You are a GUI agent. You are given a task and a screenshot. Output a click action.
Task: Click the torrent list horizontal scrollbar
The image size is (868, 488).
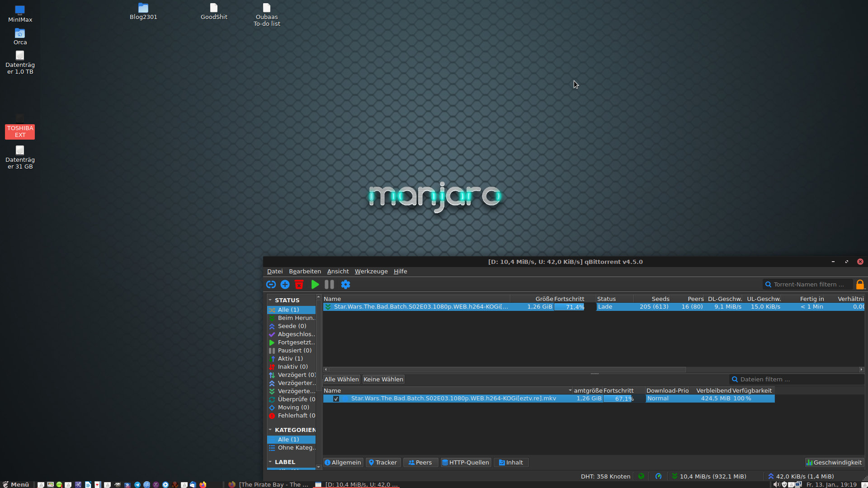[506, 369]
